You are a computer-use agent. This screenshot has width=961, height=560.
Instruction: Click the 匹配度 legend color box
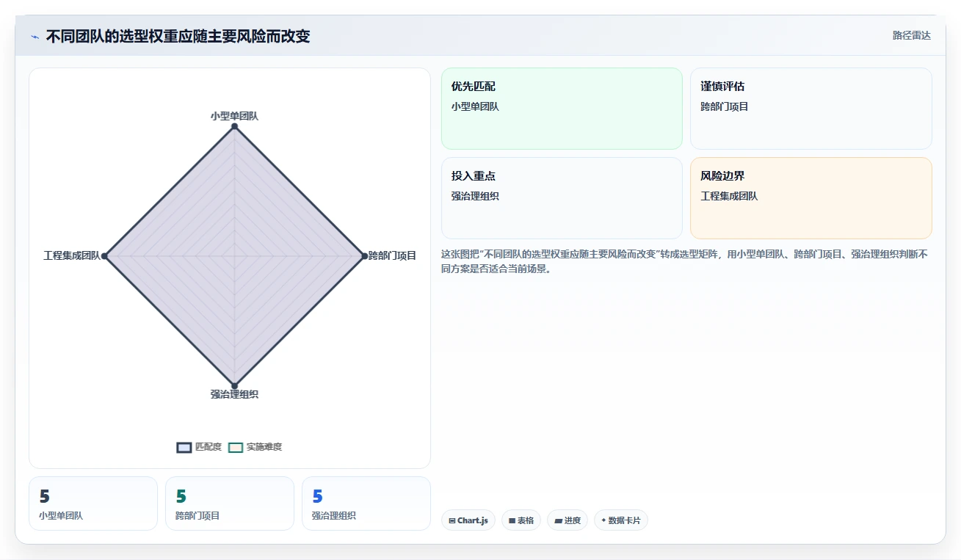pos(184,447)
